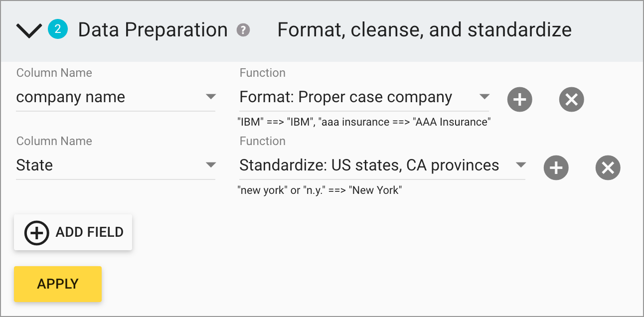This screenshot has width=644, height=317.
Task: Click the help icon next to Data Preparation
Action: pyautogui.click(x=243, y=30)
